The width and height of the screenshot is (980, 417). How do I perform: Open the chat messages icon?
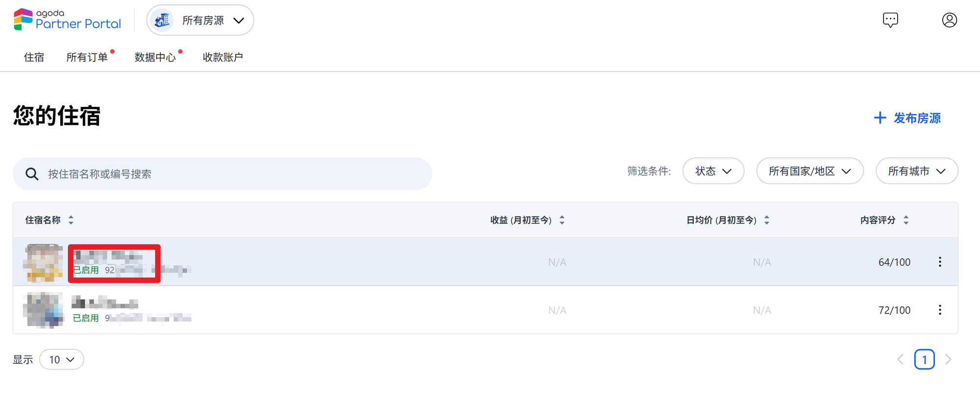click(x=890, y=20)
